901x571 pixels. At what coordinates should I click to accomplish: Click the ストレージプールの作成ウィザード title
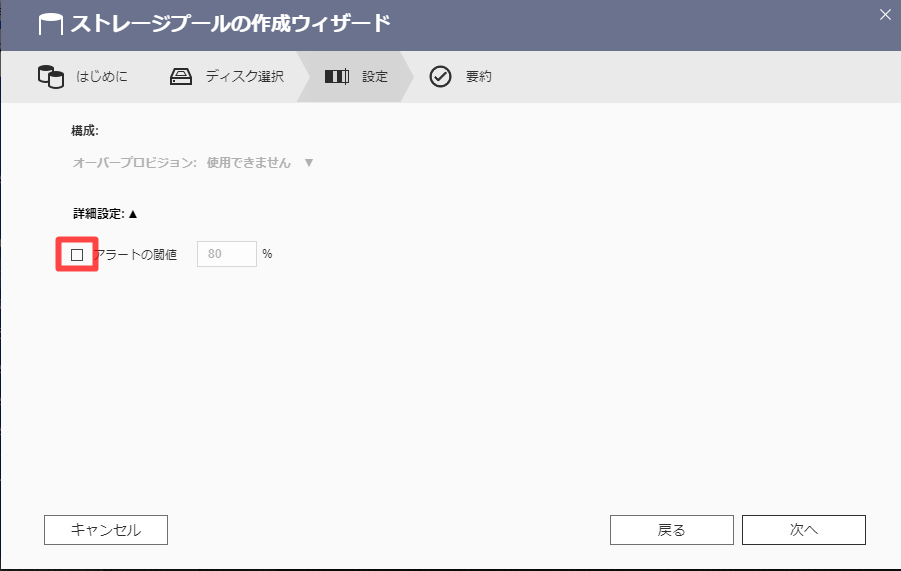point(230,24)
